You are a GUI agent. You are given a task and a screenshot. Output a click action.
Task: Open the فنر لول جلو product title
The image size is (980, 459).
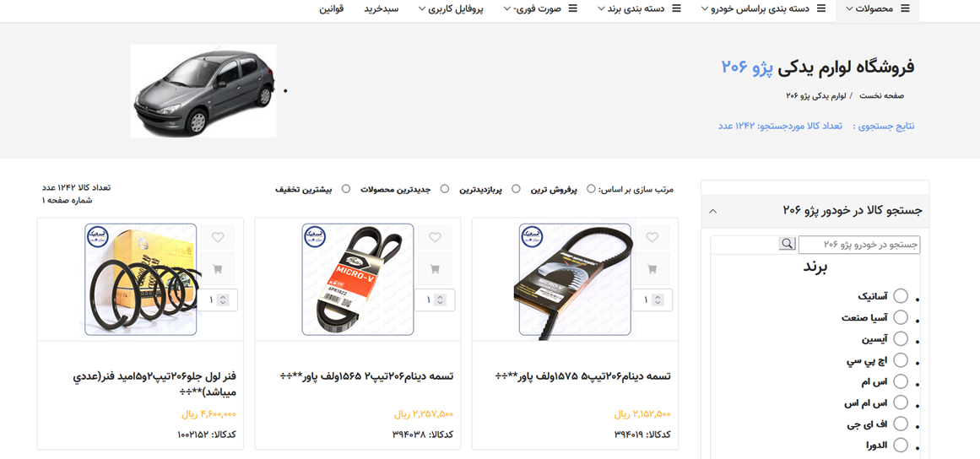click(x=154, y=384)
